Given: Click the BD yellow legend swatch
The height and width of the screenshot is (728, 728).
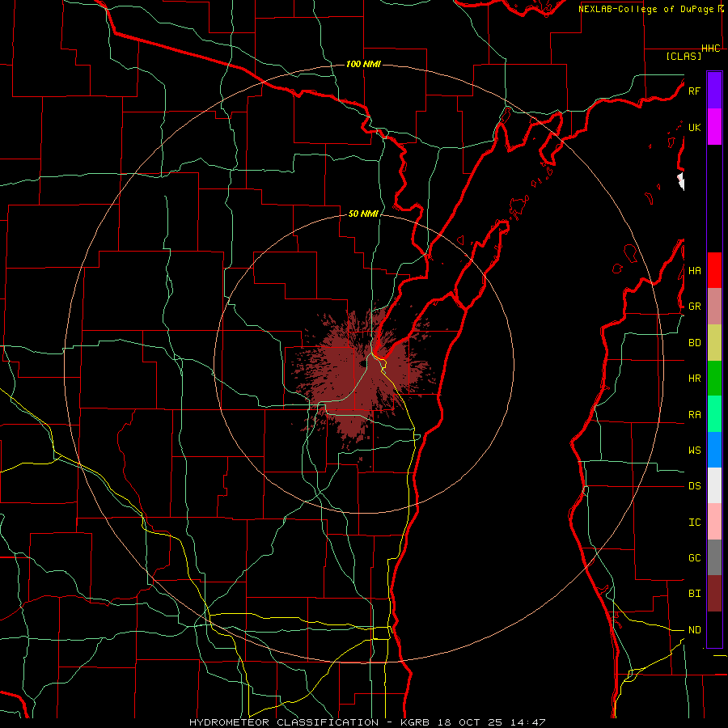Looking at the screenshot, I should 714,343.
